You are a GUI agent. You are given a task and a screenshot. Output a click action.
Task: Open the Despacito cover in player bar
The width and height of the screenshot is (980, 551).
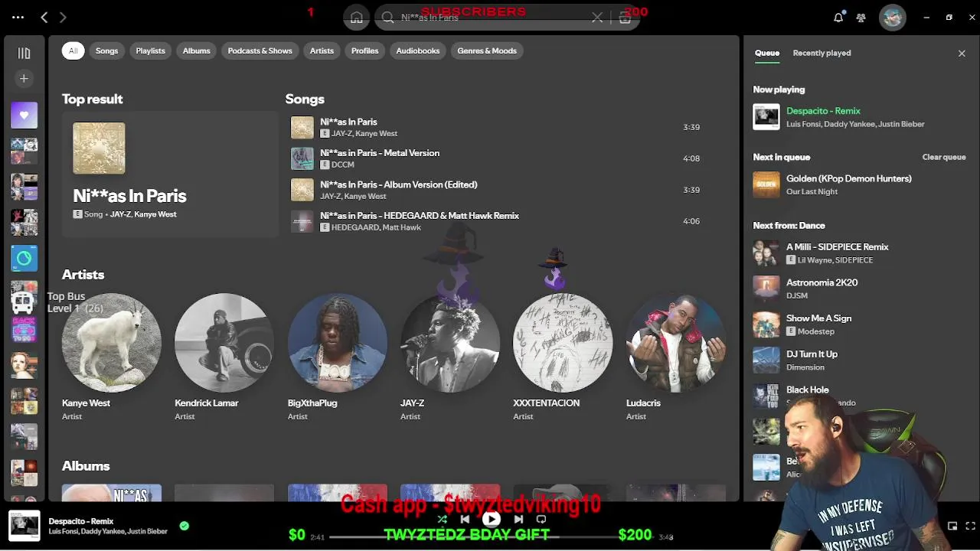[24, 526]
